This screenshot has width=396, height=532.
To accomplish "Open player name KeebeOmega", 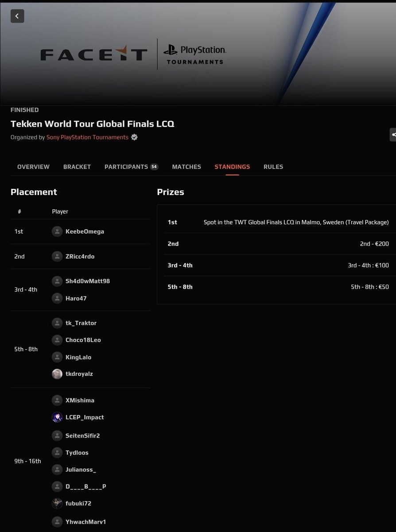I will point(85,231).
